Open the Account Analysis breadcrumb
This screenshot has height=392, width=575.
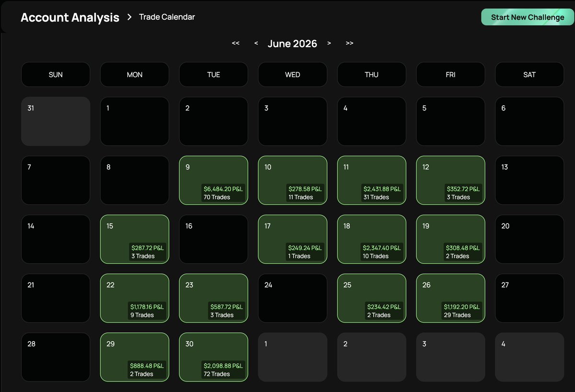[70, 17]
